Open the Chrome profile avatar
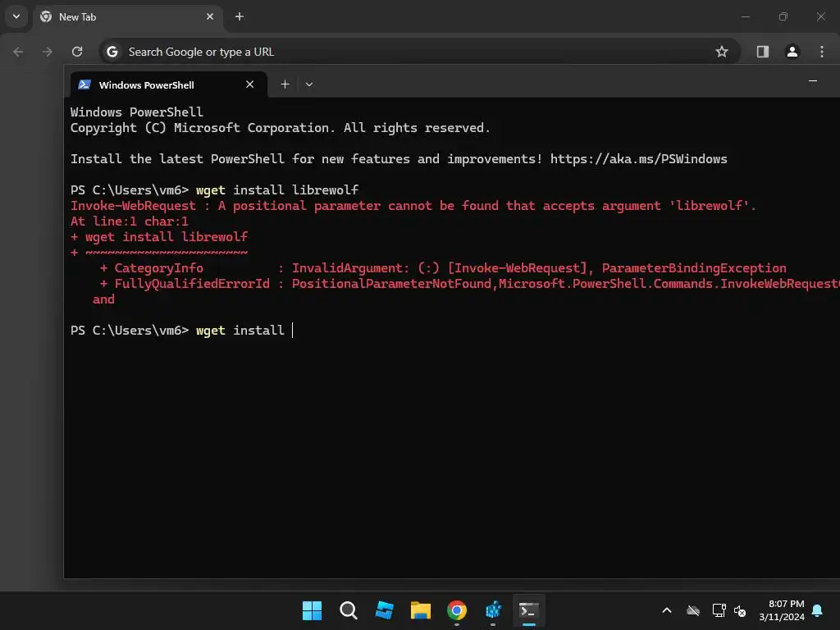This screenshot has width=840, height=630. 792,52
